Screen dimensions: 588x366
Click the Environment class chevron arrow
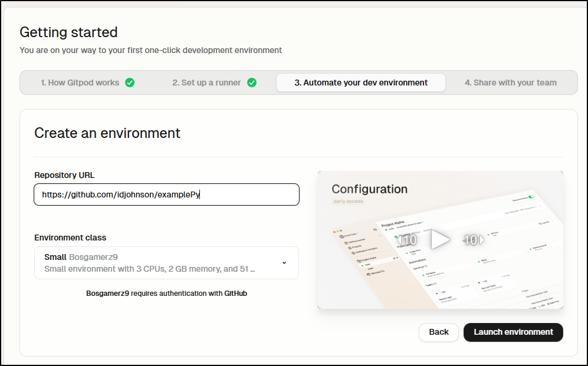(284, 263)
